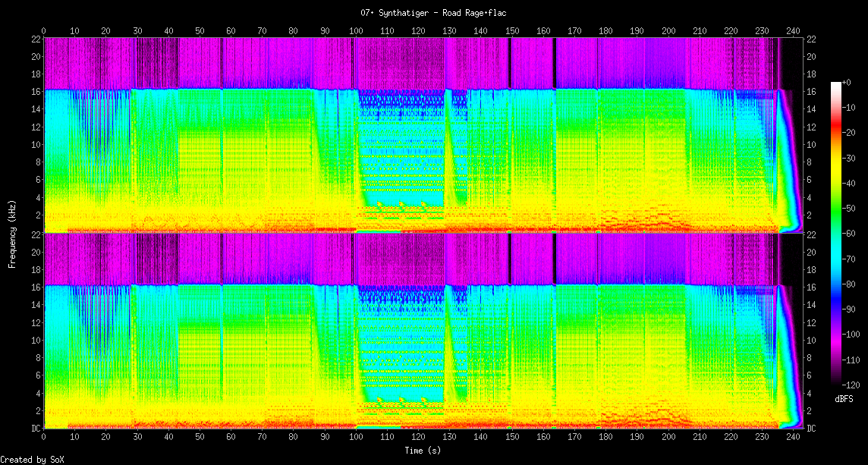Select the 0 tick on the bottom time axis
Viewport: 868px width, 465px height.
coord(44,437)
